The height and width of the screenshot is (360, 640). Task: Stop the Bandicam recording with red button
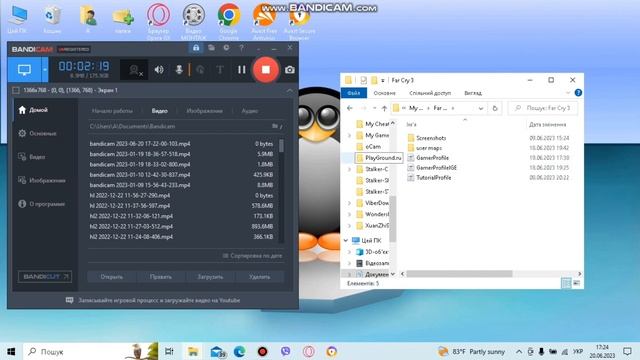[266, 70]
